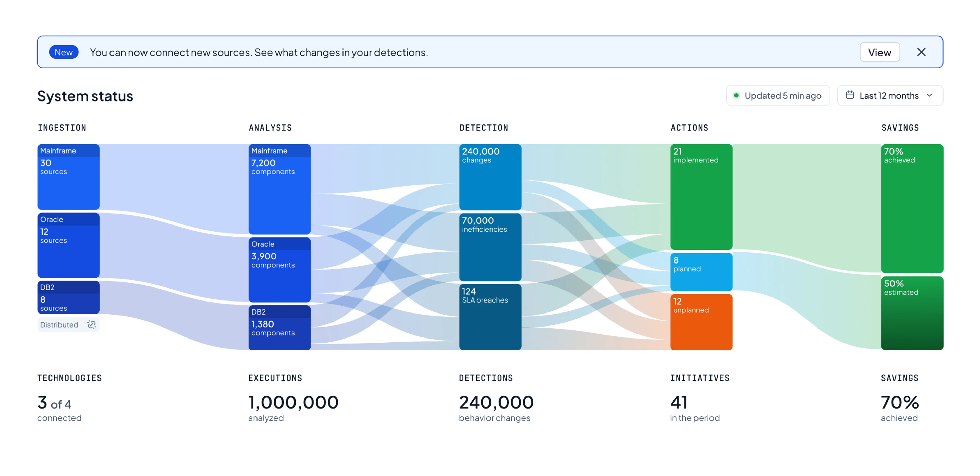This screenshot has height=476, width=980.
Task: Click the calendar icon in date filter
Action: [850, 95]
